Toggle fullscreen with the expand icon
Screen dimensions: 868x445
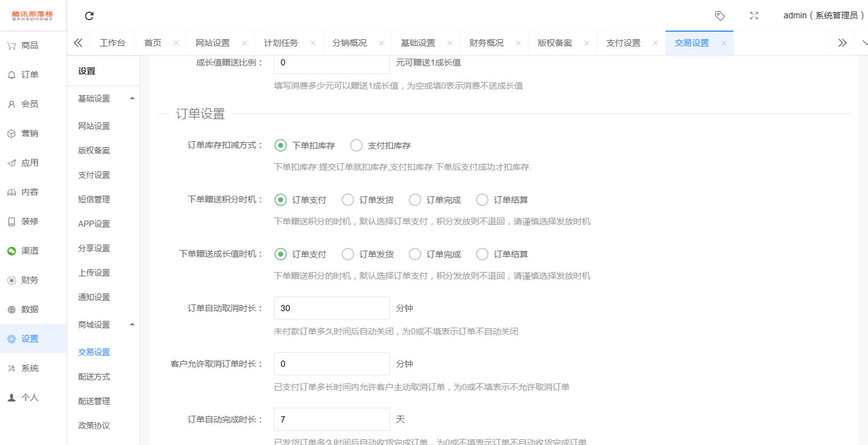coord(754,16)
